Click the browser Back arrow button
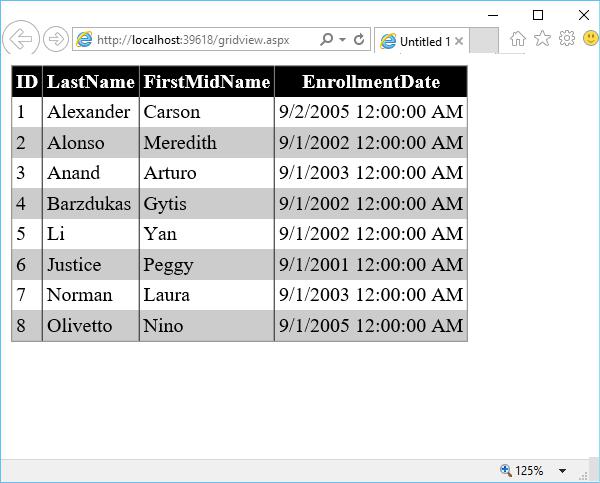The width and height of the screenshot is (600, 483). click(20, 39)
